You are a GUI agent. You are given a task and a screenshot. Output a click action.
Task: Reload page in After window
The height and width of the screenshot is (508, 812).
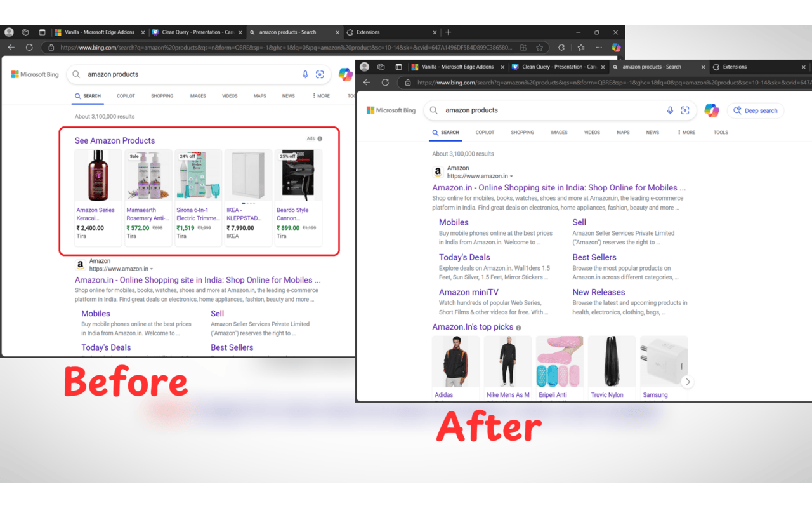(385, 83)
